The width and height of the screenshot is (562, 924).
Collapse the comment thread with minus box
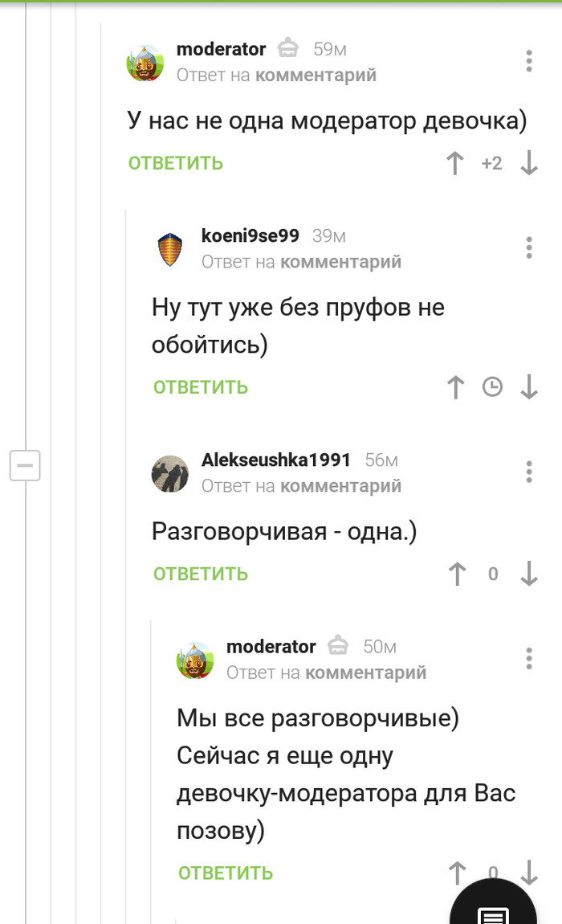tap(25, 465)
